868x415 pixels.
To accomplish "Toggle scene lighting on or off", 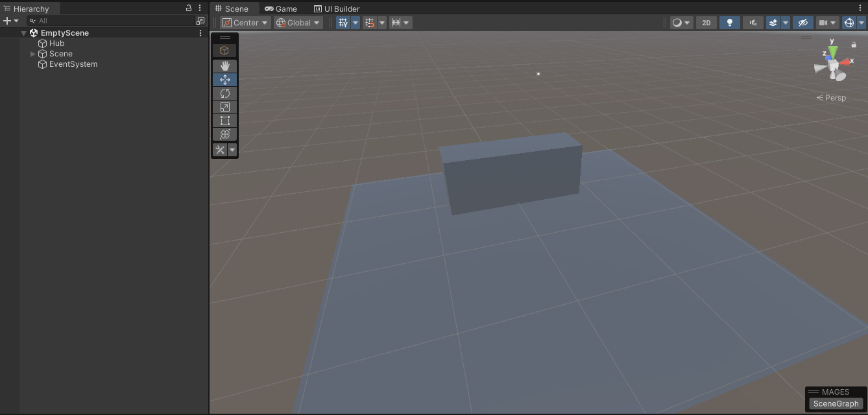I will click(x=729, y=22).
